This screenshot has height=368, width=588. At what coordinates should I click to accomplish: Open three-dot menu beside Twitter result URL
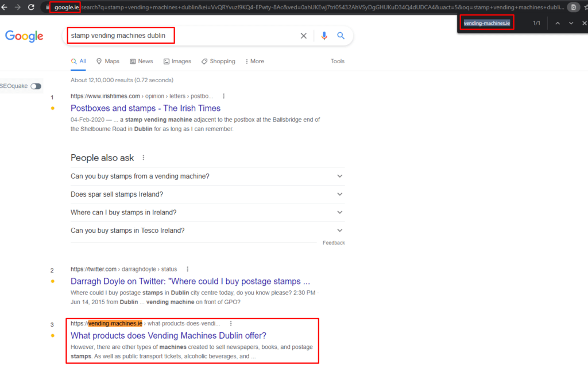pyautogui.click(x=188, y=269)
